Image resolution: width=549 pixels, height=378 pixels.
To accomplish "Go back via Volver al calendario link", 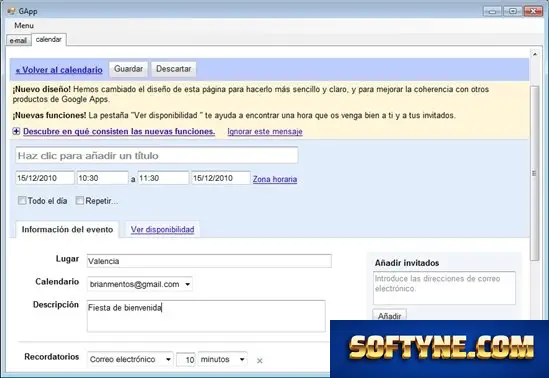I will (x=59, y=70).
